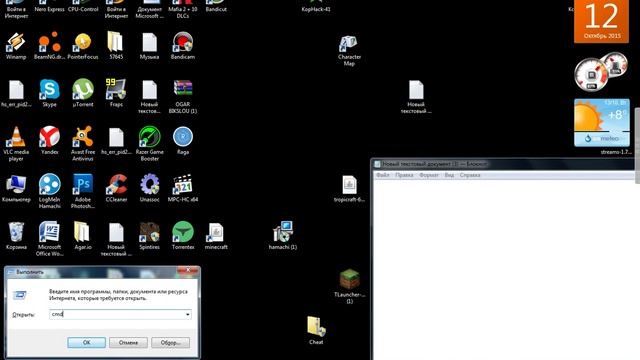This screenshot has width=640, height=360.
Task: Click the weather gadget showing +8°
Action: pyautogui.click(x=602, y=122)
